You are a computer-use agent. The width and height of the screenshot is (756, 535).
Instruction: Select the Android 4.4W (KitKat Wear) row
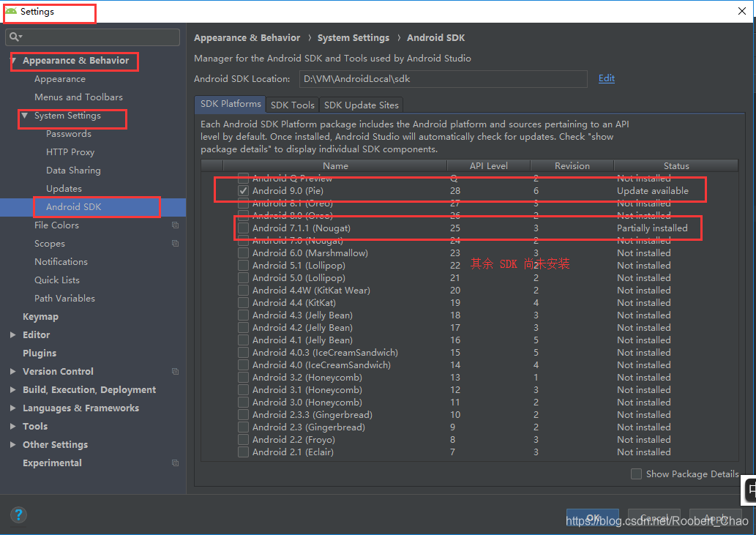point(469,290)
